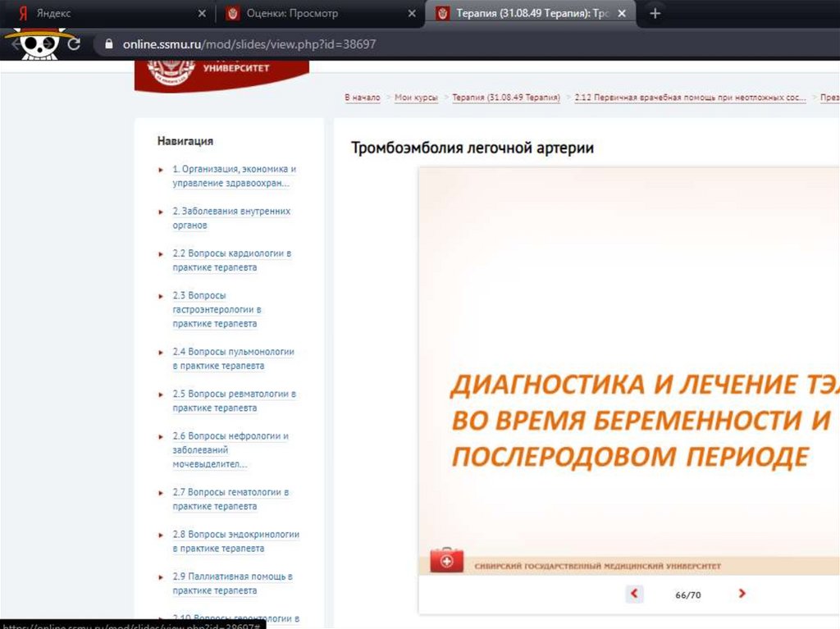Close the Оценки: Просмотр tab

pyautogui.click(x=413, y=14)
